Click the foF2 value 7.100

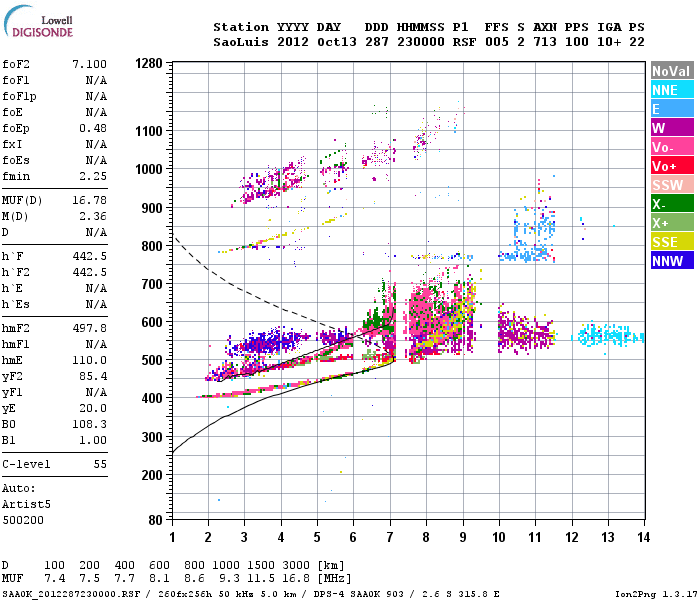(x=90, y=64)
